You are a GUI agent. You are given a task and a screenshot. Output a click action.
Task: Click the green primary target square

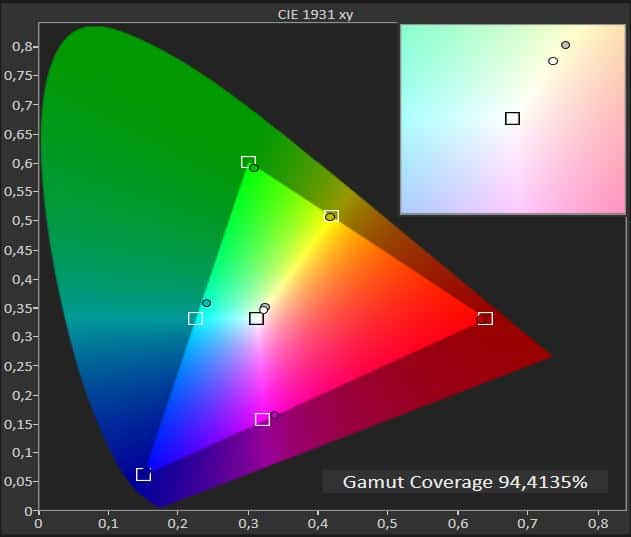point(248,162)
